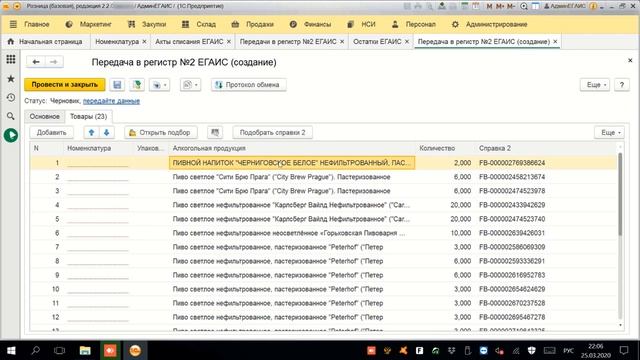Open Главное menu section
The image size is (640, 360).
click(37, 24)
